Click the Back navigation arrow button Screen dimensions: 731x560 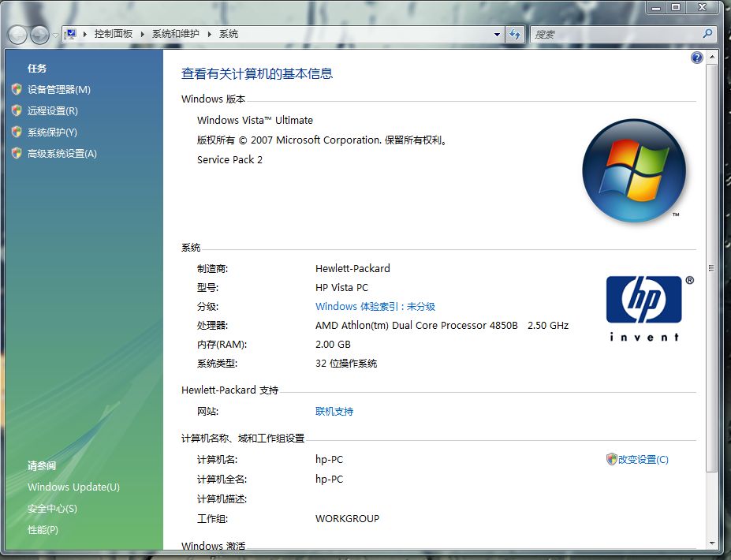pyautogui.click(x=17, y=35)
